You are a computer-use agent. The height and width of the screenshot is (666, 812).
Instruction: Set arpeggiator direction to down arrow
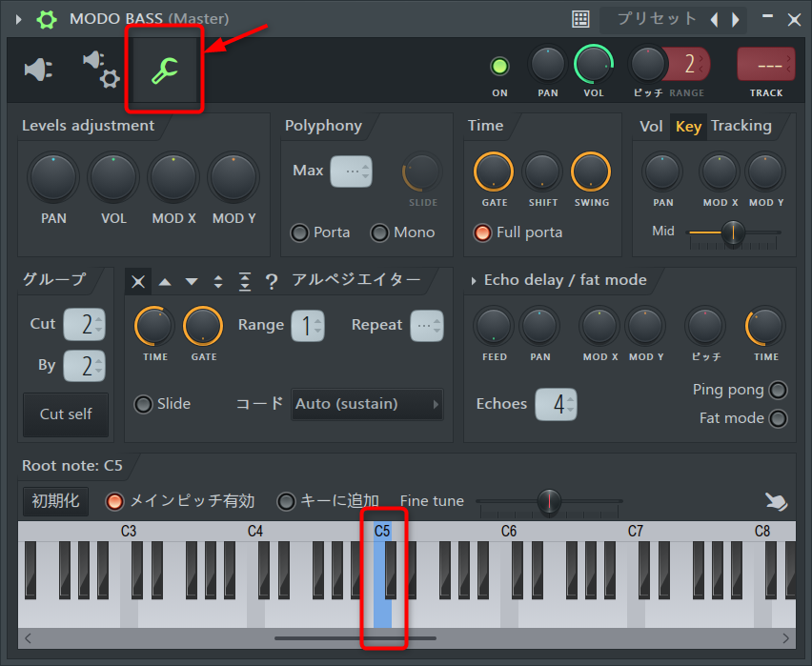(192, 281)
